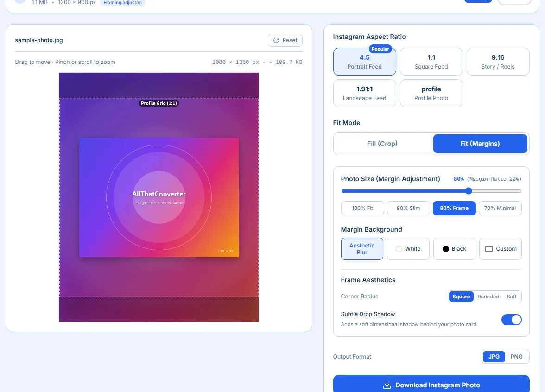This screenshot has width=545, height=392.
Task: Click the Photo Size slider handle
Action: tap(469, 191)
